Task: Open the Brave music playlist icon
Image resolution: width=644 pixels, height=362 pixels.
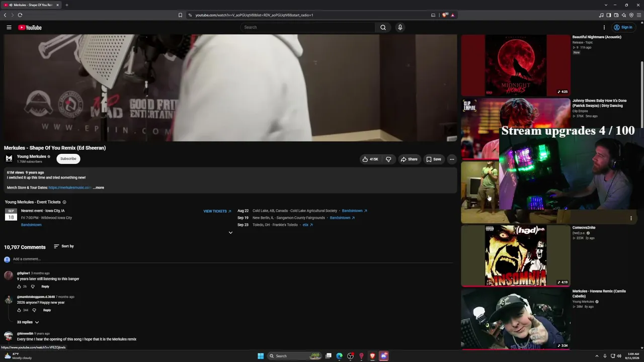Action: click(x=601, y=15)
